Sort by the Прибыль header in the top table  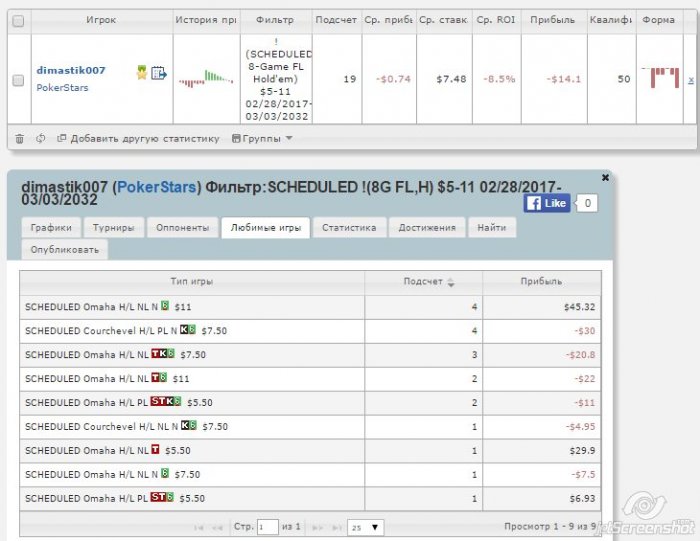553,20
